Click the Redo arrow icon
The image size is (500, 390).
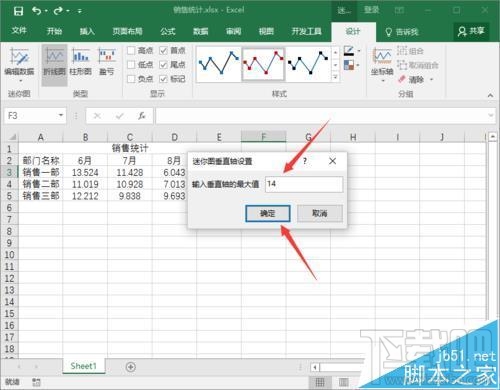pos(58,11)
